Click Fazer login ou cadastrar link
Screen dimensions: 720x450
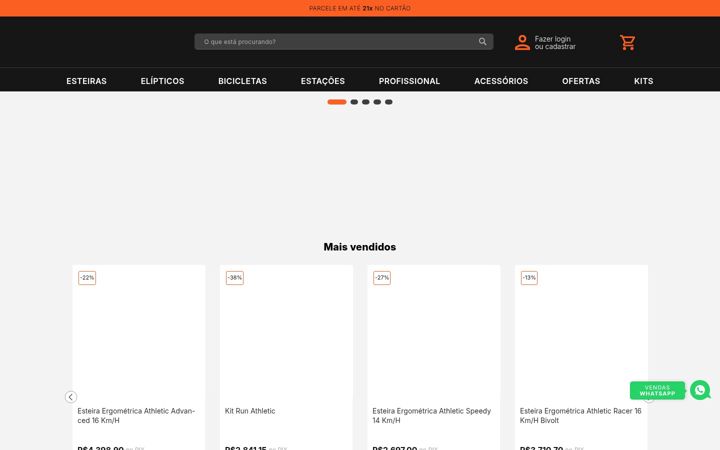(555, 43)
